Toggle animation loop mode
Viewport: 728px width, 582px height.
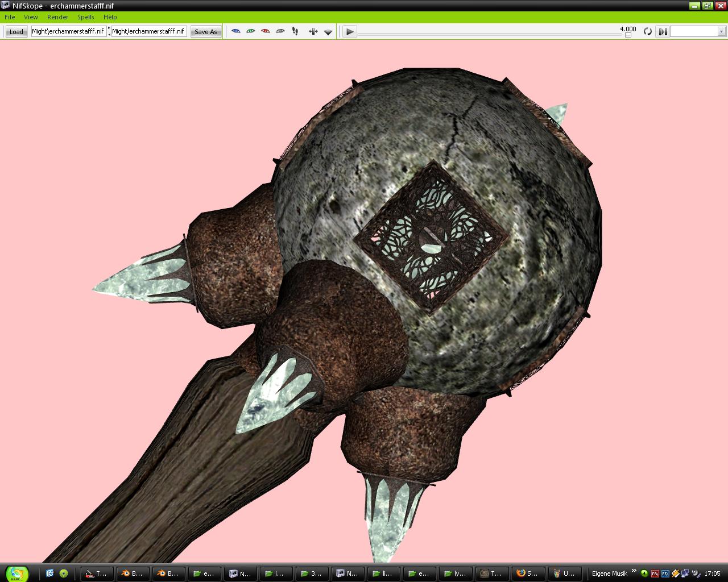tap(647, 31)
